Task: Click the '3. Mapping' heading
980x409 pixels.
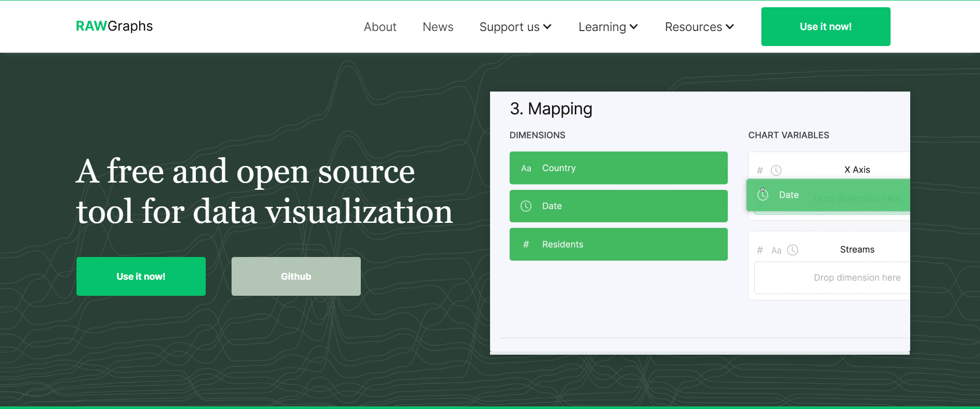Action: (551, 109)
